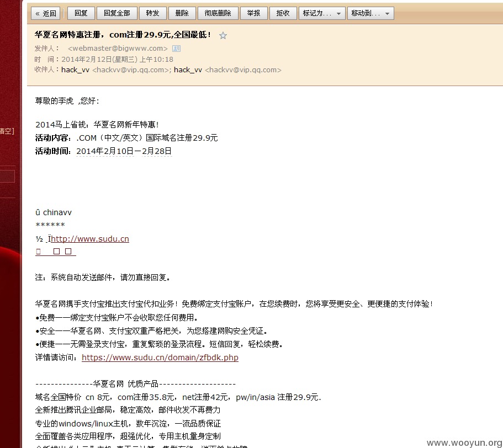Image resolution: width=503 pixels, height=448 pixels.
Task: Click first recipient hack_vv name
Action: (x=76, y=70)
